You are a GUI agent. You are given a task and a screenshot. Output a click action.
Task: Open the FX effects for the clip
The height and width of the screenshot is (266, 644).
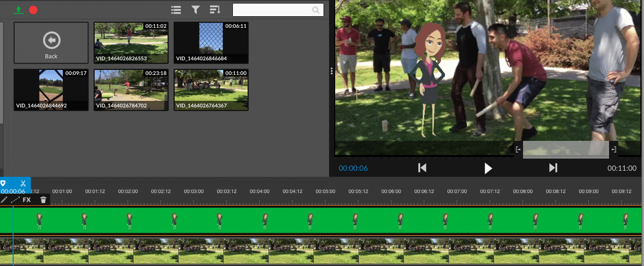pos(27,200)
